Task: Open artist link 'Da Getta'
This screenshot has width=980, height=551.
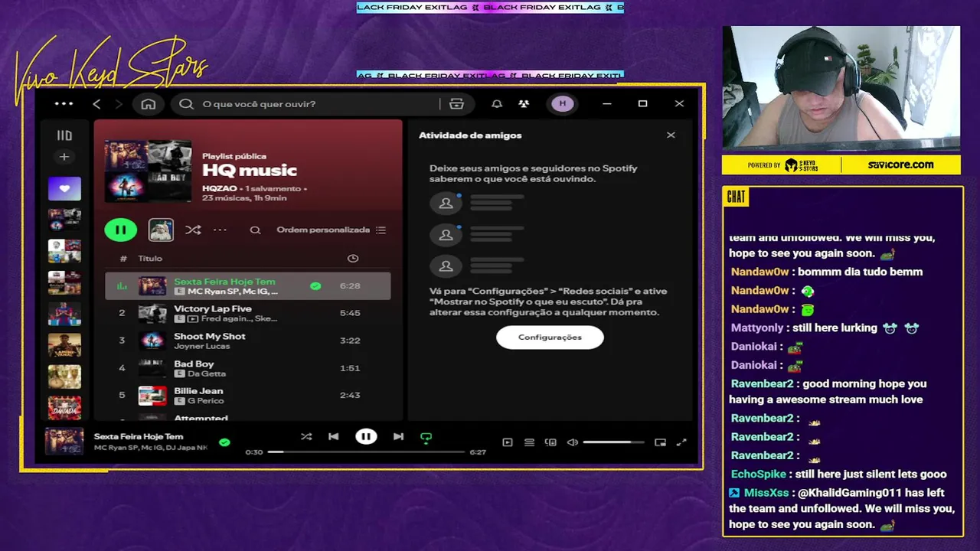Action: click(207, 373)
